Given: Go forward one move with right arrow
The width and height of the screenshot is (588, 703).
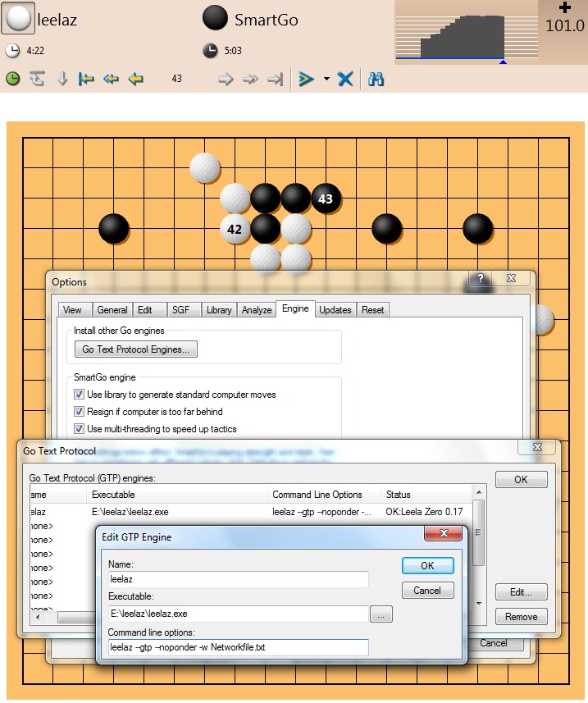Looking at the screenshot, I should click(x=226, y=80).
